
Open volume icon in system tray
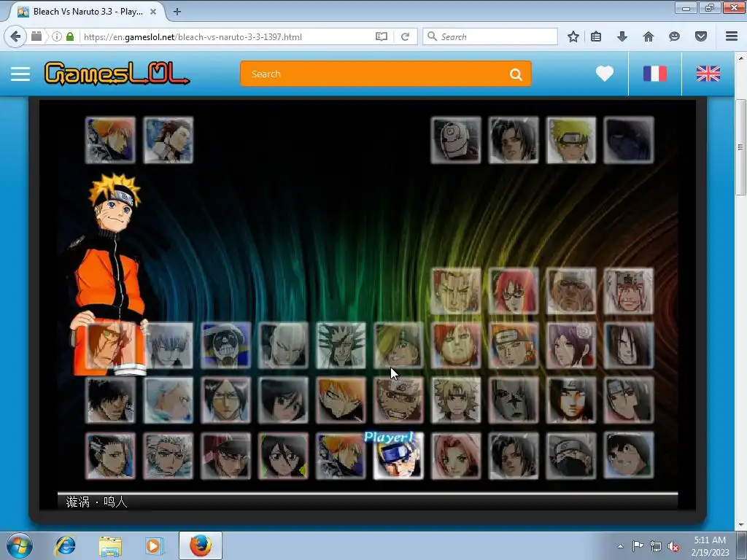tap(673, 547)
